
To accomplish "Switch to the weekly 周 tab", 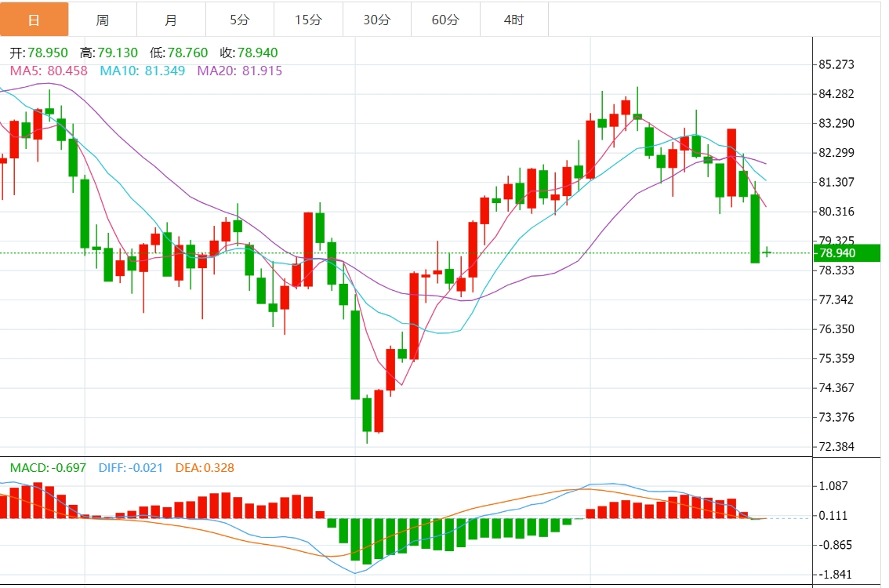I will coord(103,20).
